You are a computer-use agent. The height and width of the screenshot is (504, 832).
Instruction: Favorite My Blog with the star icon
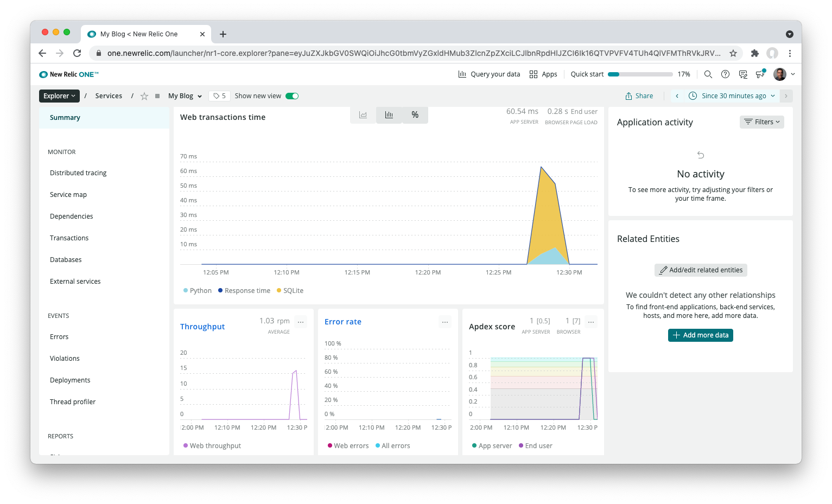[144, 96]
